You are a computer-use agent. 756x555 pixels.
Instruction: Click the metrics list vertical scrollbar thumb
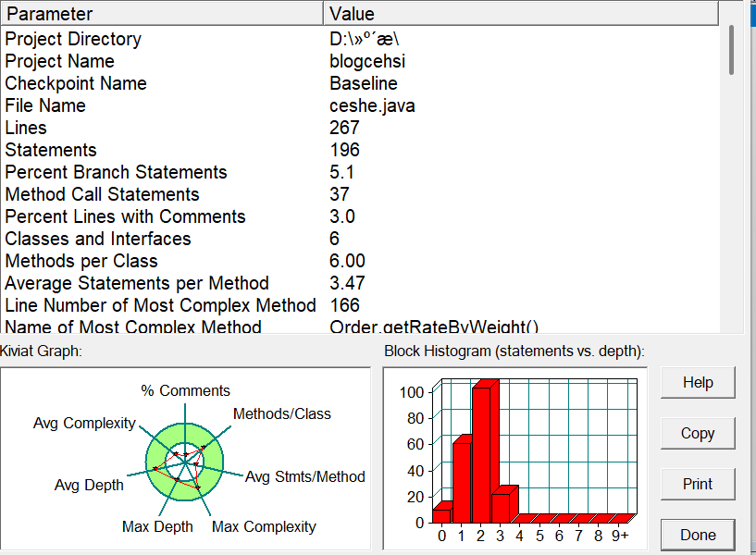[x=731, y=50]
